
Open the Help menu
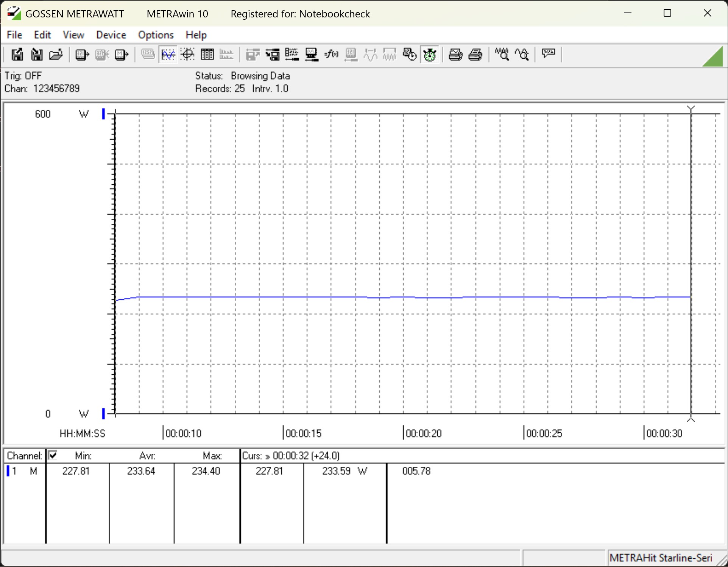click(x=196, y=35)
